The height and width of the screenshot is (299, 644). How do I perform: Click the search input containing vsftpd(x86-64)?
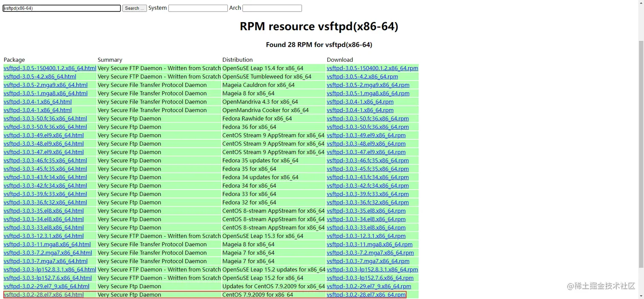click(x=62, y=8)
